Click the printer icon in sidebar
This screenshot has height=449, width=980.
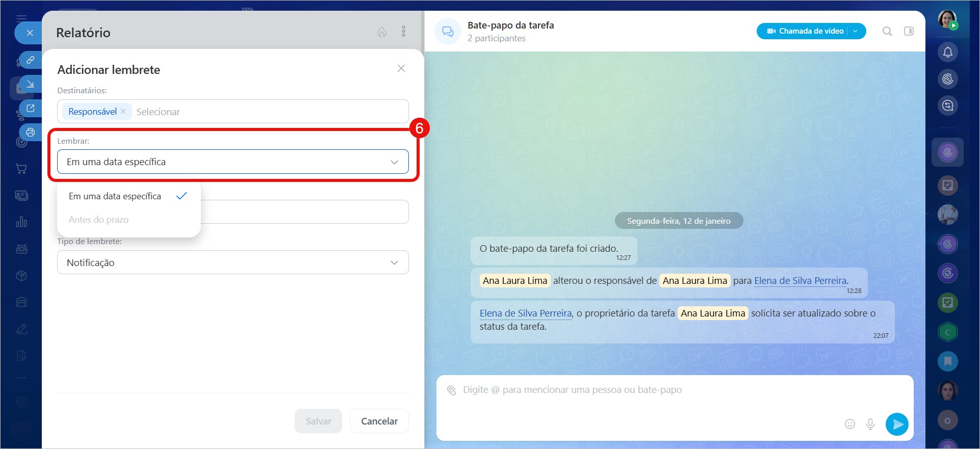(x=31, y=132)
